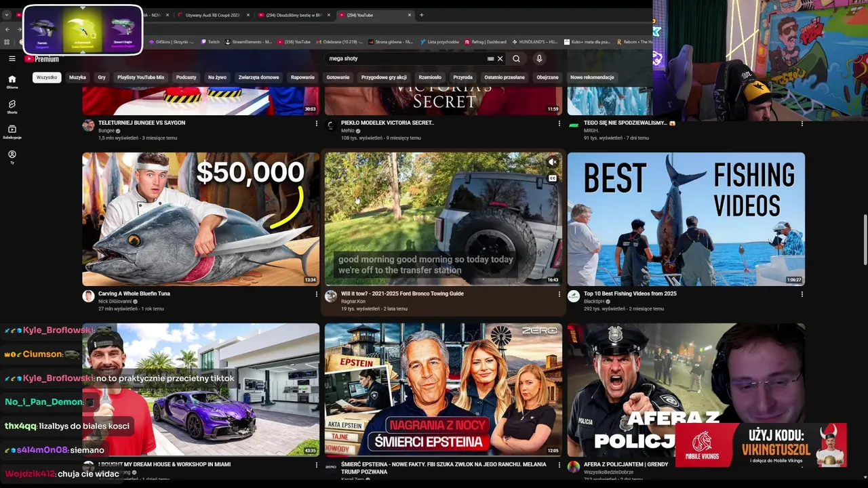Open the Carving A Whole Bluefin Tuna title
Image resolution: width=868 pixels, height=488 pixels.
[134, 293]
